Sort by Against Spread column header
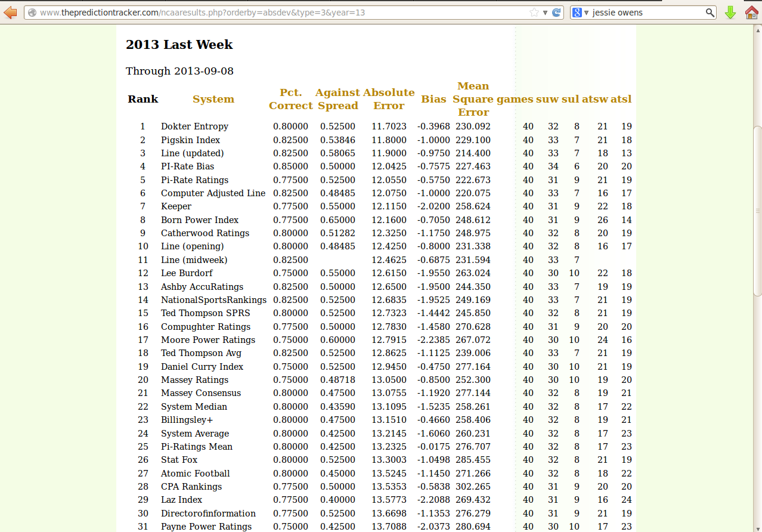 pyautogui.click(x=337, y=99)
